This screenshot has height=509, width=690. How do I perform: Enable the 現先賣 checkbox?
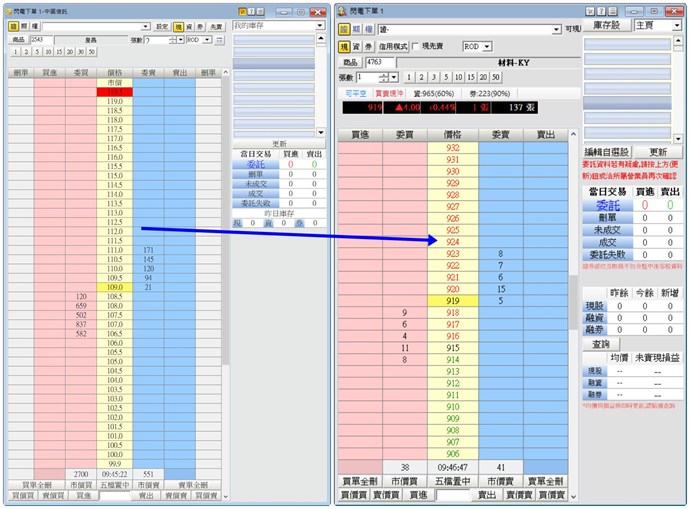(x=415, y=46)
